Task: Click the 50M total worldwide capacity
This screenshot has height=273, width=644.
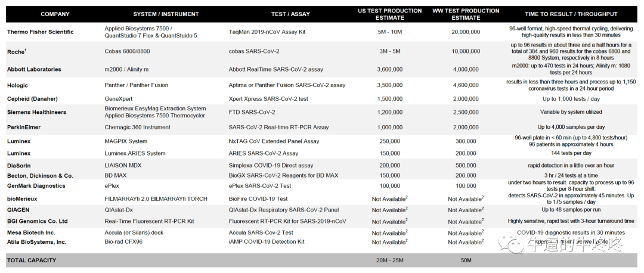Action: click(x=466, y=260)
